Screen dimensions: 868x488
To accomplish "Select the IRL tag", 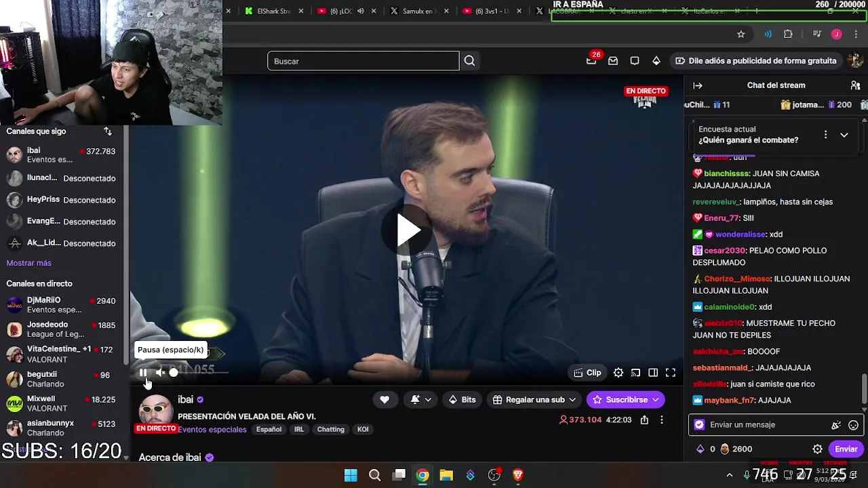I will click(299, 430).
